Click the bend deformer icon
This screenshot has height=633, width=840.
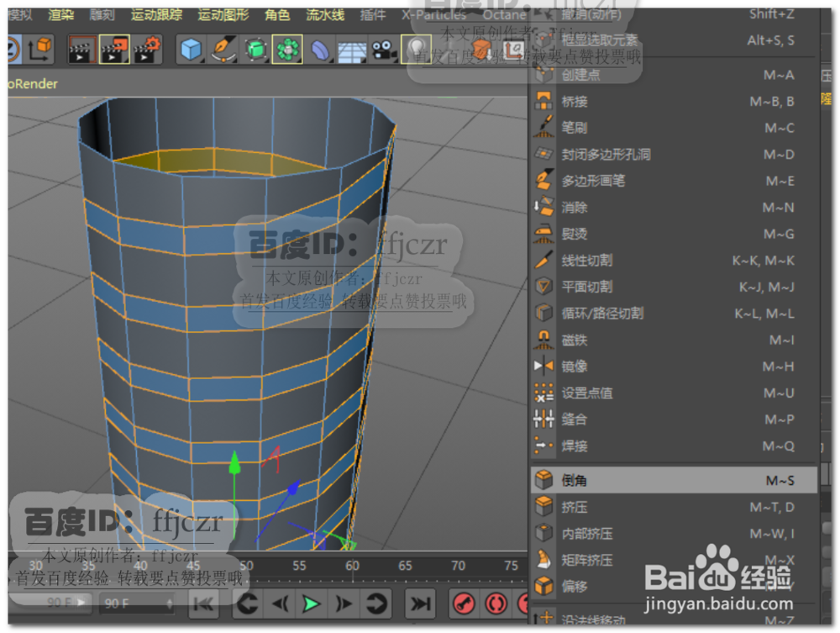tap(319, 51)
